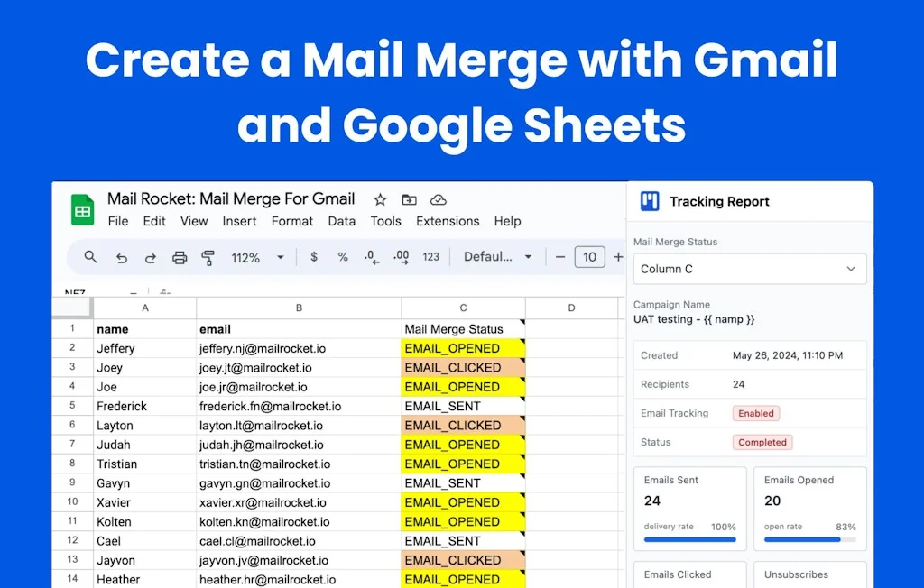
Task: Click the increase decimal places icon
Action: pyautogui.click(x=401, y=257)
